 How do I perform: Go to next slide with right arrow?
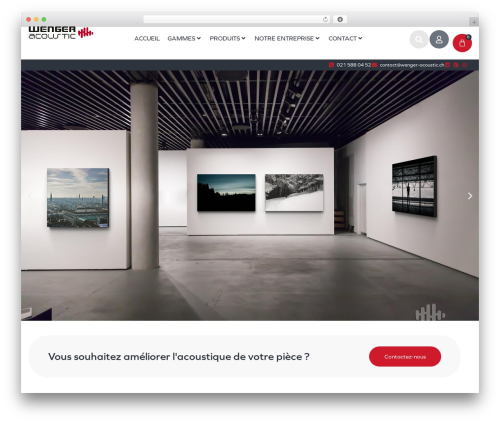(470, 196)
